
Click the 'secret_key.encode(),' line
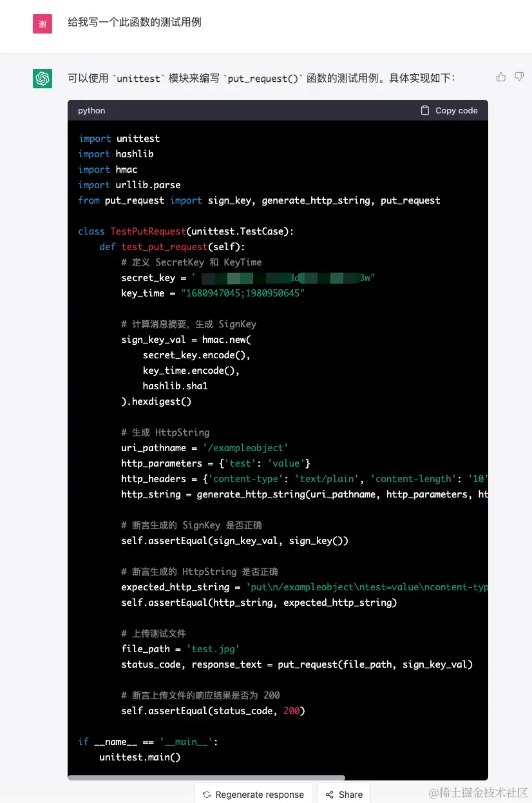point(196,355)
